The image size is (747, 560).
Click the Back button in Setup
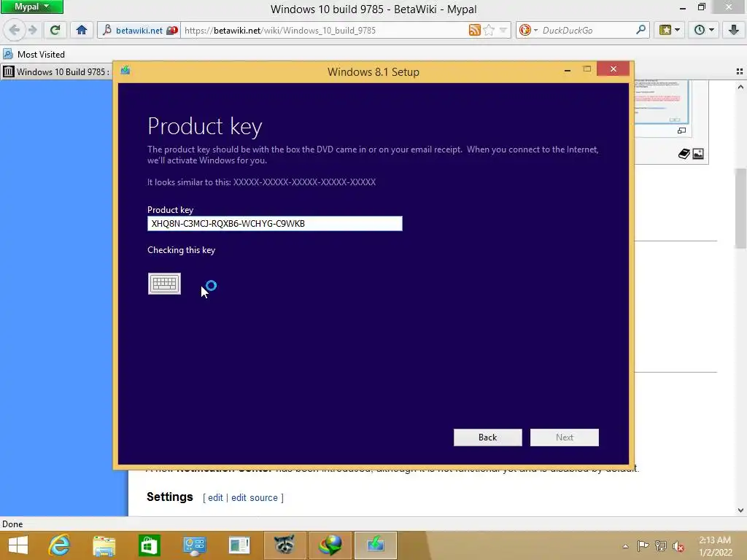[487, 437]
